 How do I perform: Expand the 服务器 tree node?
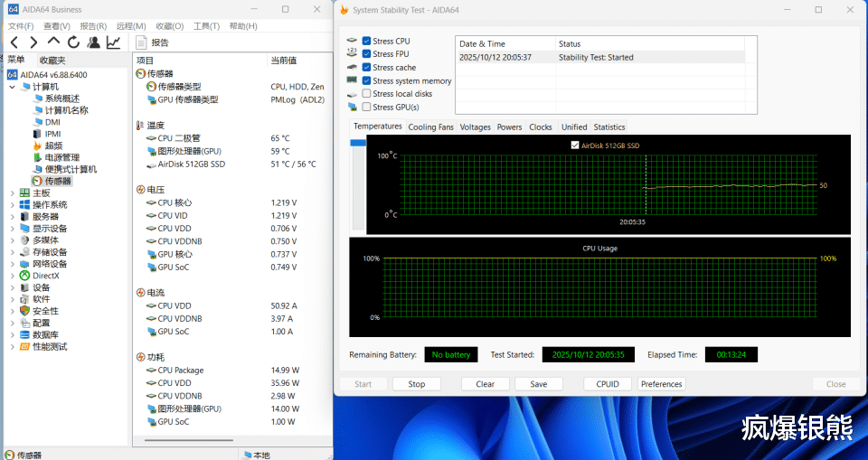pyautogui.click(x=12, y=216)
